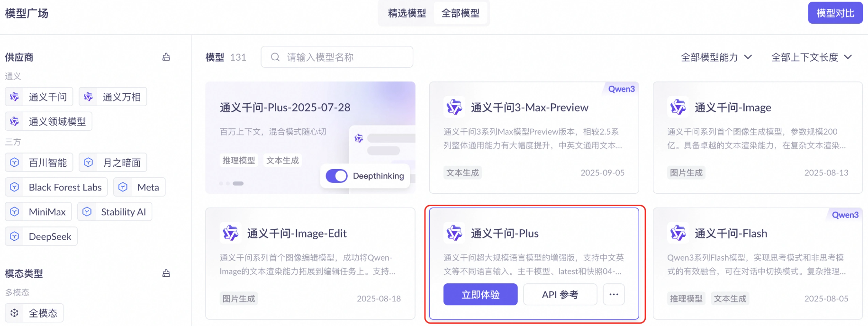This screenshot has width=868, height=326.
Task: Click the 通义千问-Image-Edit logo icon
Action: (230, 233)
